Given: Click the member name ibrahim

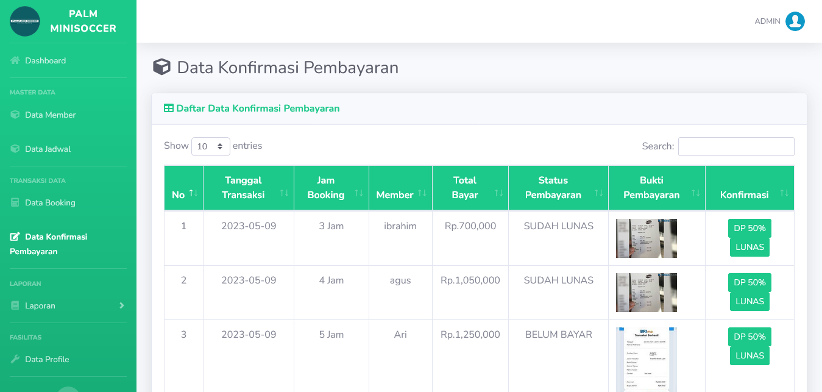Looking at the screenshot, I should (x=400, y=226).
